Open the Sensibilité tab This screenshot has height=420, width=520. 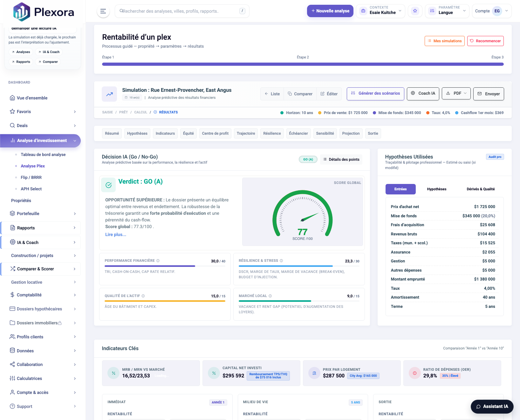(x=325, y=133)
